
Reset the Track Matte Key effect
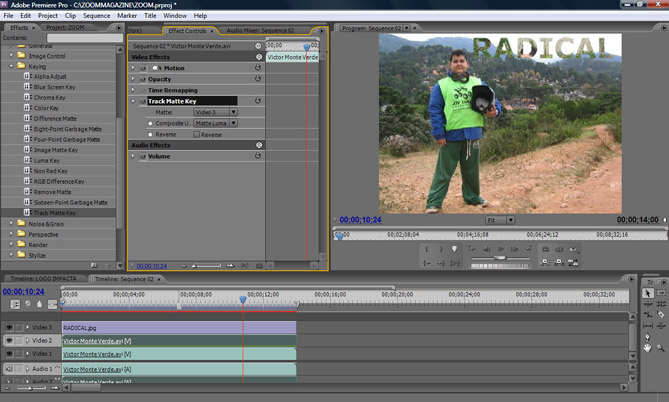click(258, 101)
